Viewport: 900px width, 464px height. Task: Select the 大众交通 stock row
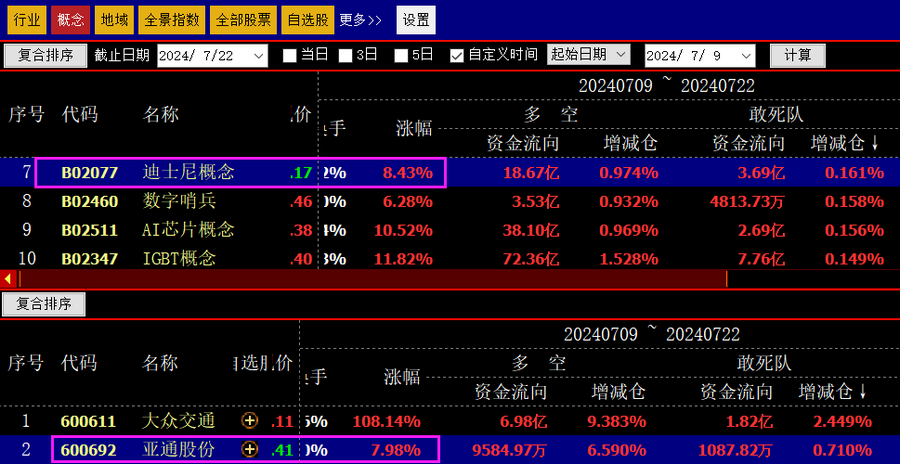(450, 421)
